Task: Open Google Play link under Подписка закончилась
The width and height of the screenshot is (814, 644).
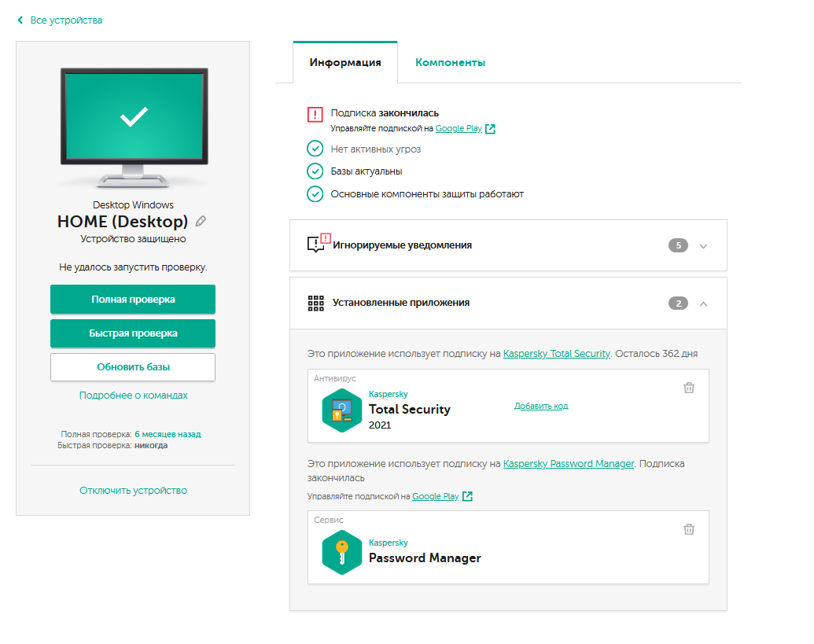Action: point(459,128)
